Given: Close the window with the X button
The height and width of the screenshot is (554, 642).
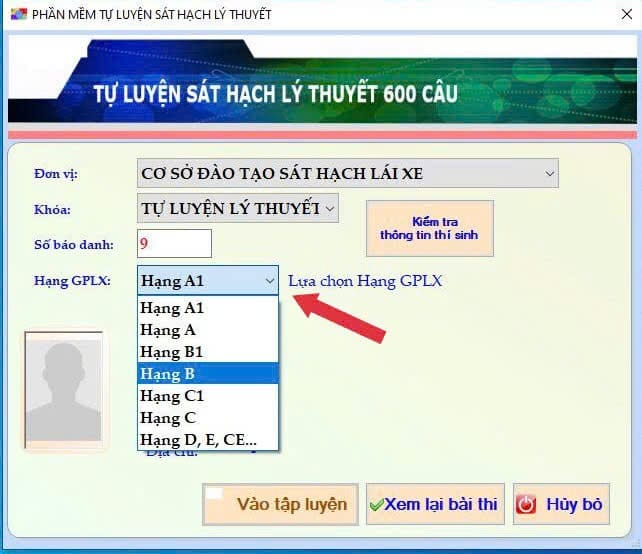Looking at the screenshot, I should coord(626,14).
